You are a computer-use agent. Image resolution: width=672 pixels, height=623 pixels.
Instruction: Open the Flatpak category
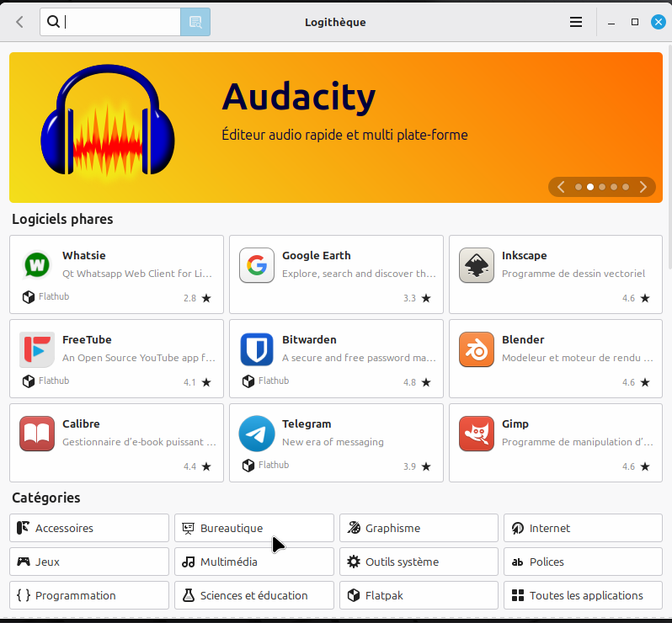click(x=419, y=595)
